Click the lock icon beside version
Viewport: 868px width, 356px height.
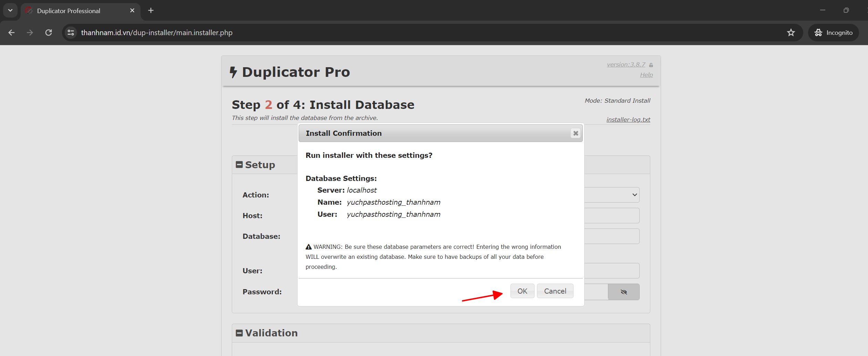pyautogui.click(x=651, y=65)
